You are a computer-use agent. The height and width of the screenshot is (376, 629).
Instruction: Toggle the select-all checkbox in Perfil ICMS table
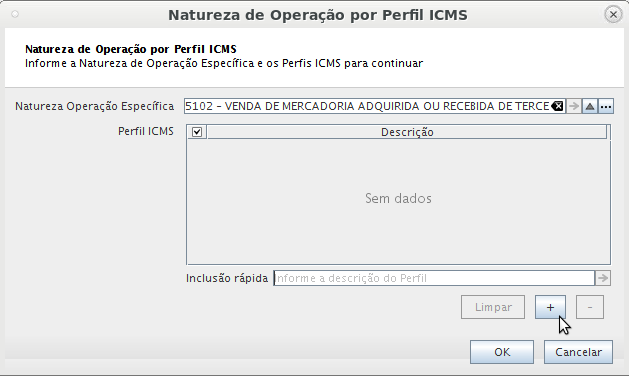[x=197, y=132]
